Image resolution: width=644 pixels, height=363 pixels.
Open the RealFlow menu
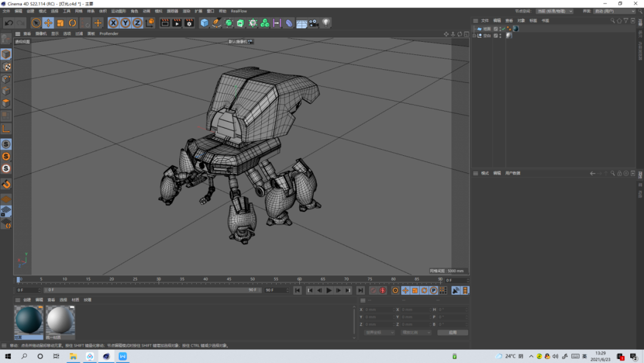click(239, 11)
